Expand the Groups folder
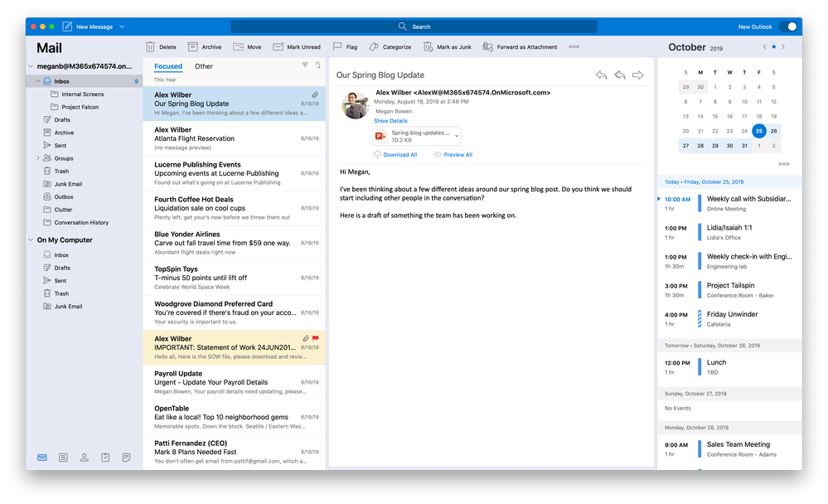The width and height of the screenshot is (828, 504). pyautogui.click(x=38, y=158)
